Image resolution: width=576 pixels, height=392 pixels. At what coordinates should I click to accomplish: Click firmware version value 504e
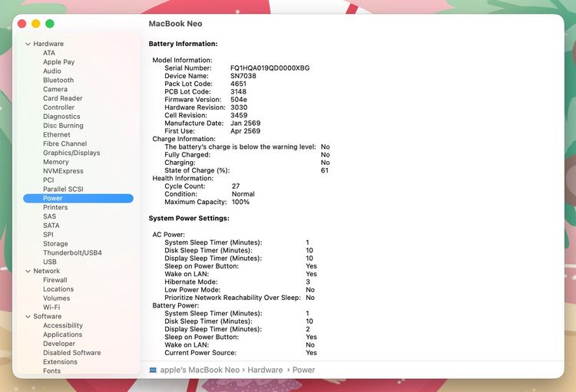238,100
